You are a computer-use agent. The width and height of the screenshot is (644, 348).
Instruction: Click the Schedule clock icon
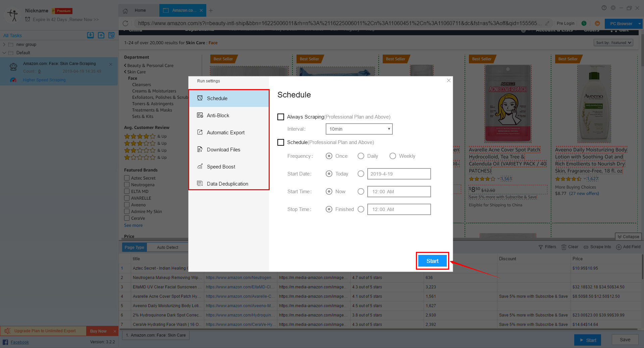[x=200, y=98]
